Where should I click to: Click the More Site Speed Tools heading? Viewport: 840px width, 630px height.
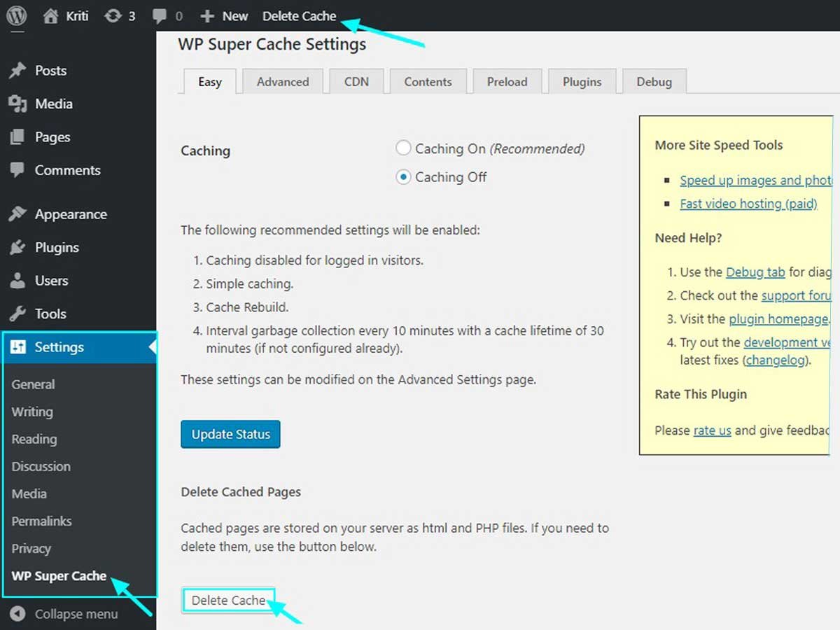[x=719, y=145]
